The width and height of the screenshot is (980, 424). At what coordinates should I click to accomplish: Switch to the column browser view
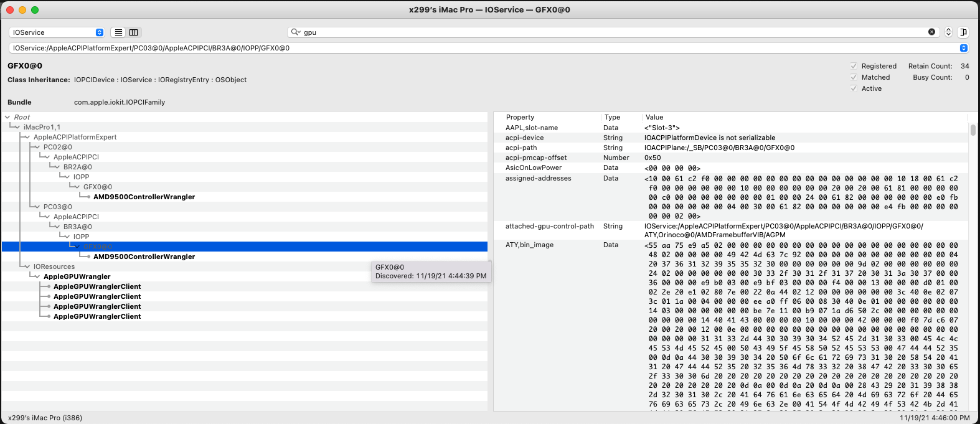[x=134, y=32]
